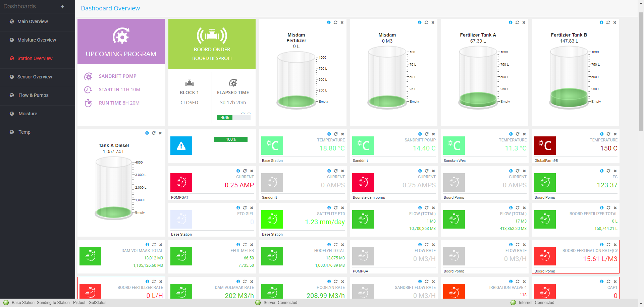Image resolution: width=644 pixels, height=307 pixels.
Task: Refresh the Tank A Diesel widget
Action: 154,133
